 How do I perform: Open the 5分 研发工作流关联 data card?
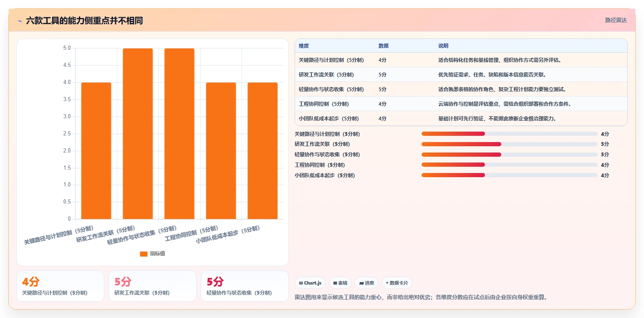click(x=152, y=286)
